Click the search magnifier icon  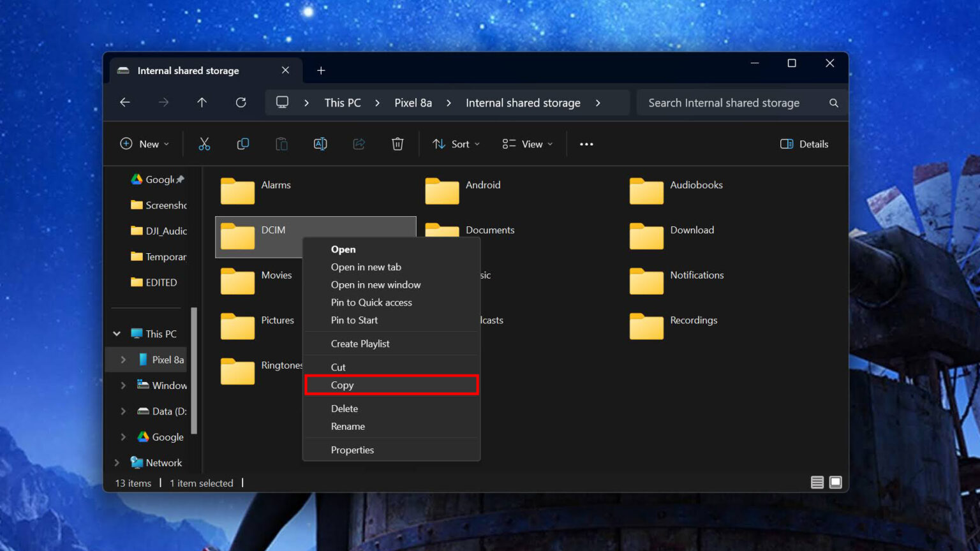pos(833,102)
